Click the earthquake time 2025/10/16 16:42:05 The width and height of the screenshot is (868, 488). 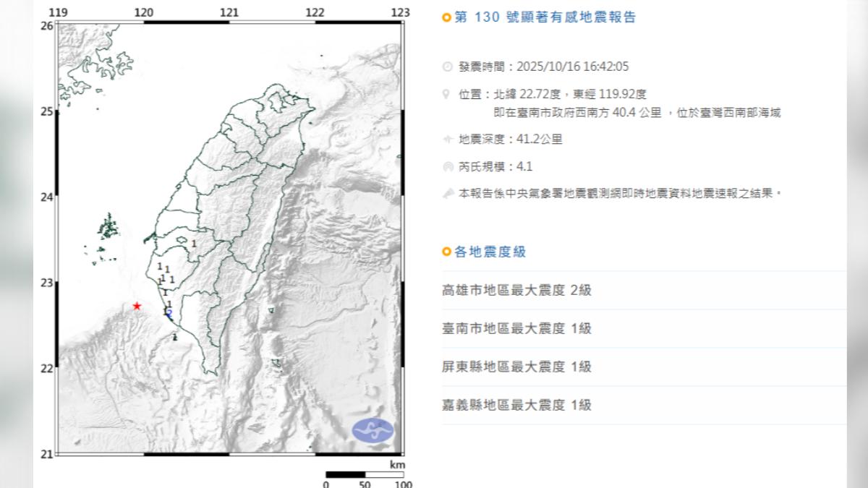coord(571,67)
